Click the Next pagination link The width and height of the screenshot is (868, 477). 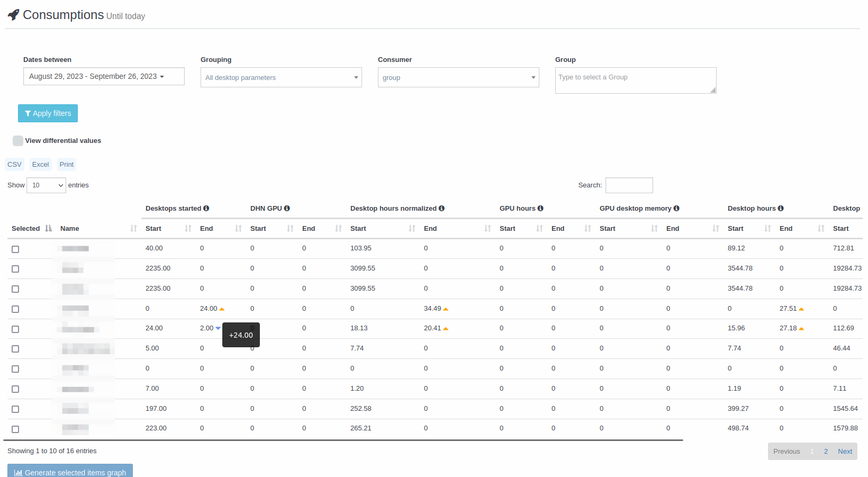[845, 452]
